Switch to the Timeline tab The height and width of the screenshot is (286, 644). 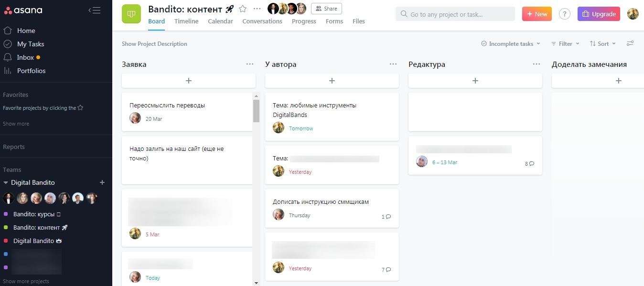coord(186,21)
